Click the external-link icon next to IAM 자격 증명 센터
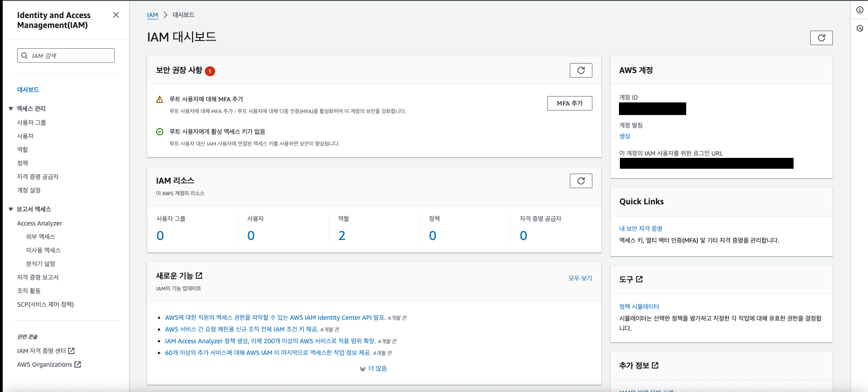Screen dimensions: 868x392 pos(71,350)
